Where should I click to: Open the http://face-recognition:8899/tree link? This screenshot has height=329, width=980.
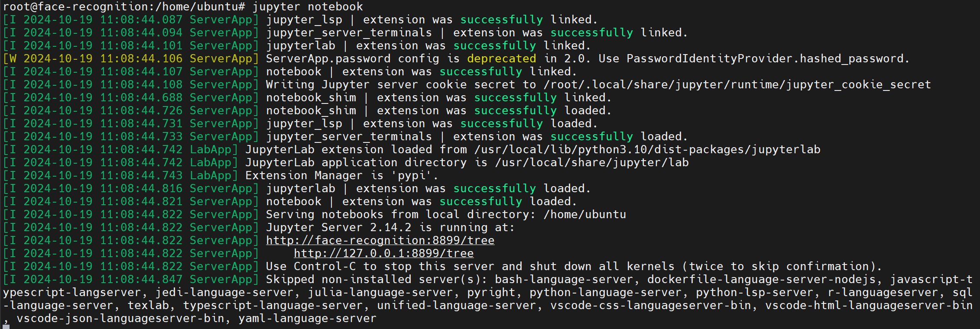(380, 241)
